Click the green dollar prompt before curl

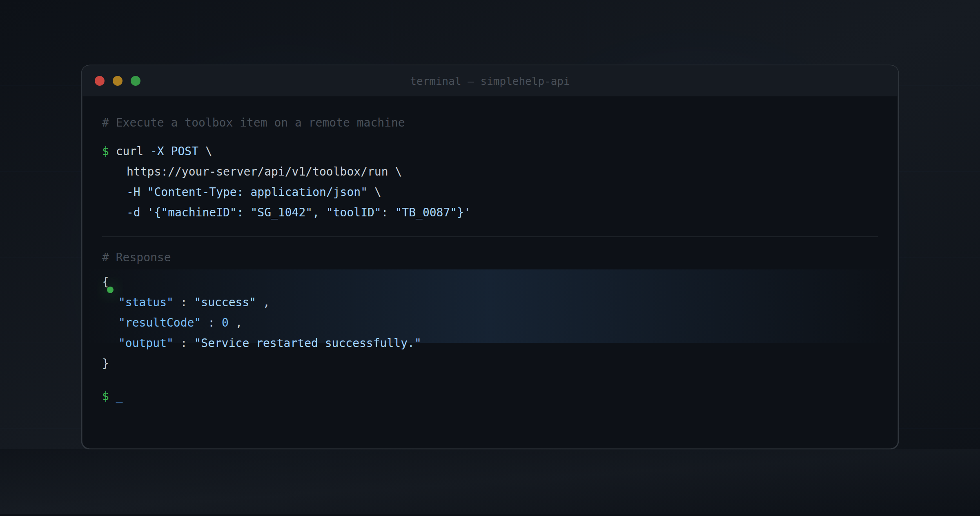[106, 151]
